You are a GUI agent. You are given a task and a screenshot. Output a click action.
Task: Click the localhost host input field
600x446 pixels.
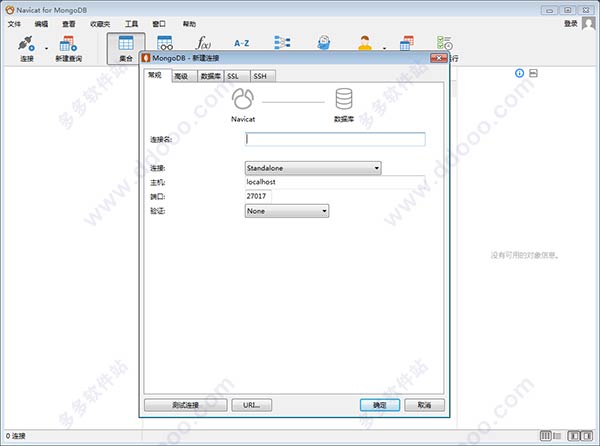335,182
